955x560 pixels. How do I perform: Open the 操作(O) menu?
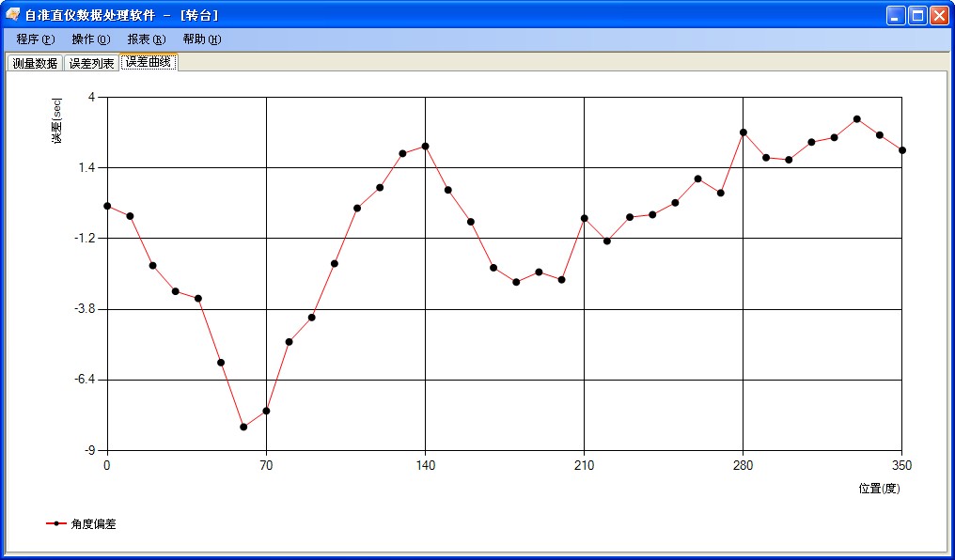[90, 39]
